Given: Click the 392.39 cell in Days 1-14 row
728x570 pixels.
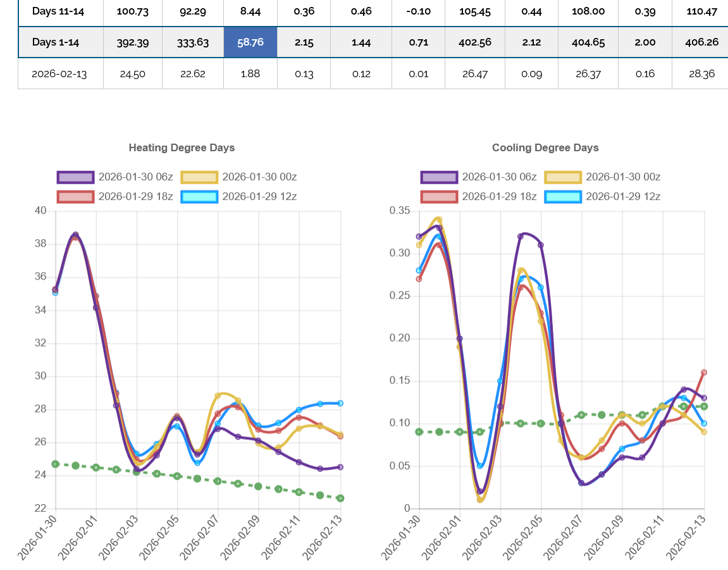Looking at the screenshot, I should [133, 42].
